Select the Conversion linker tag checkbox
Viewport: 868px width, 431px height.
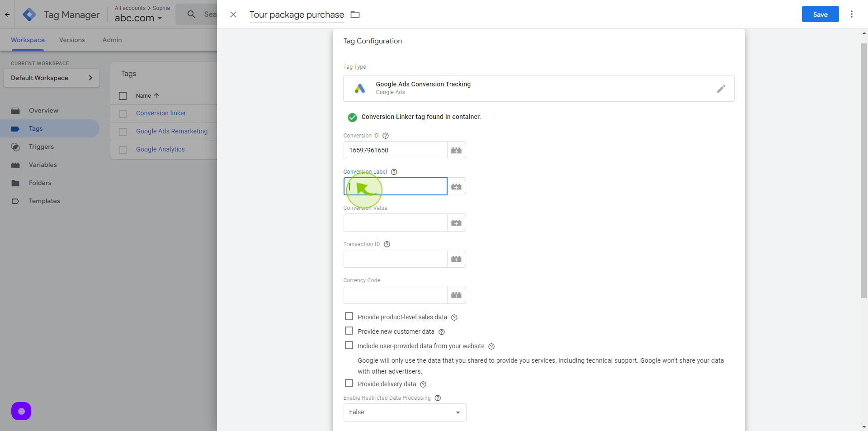[123, 114]
